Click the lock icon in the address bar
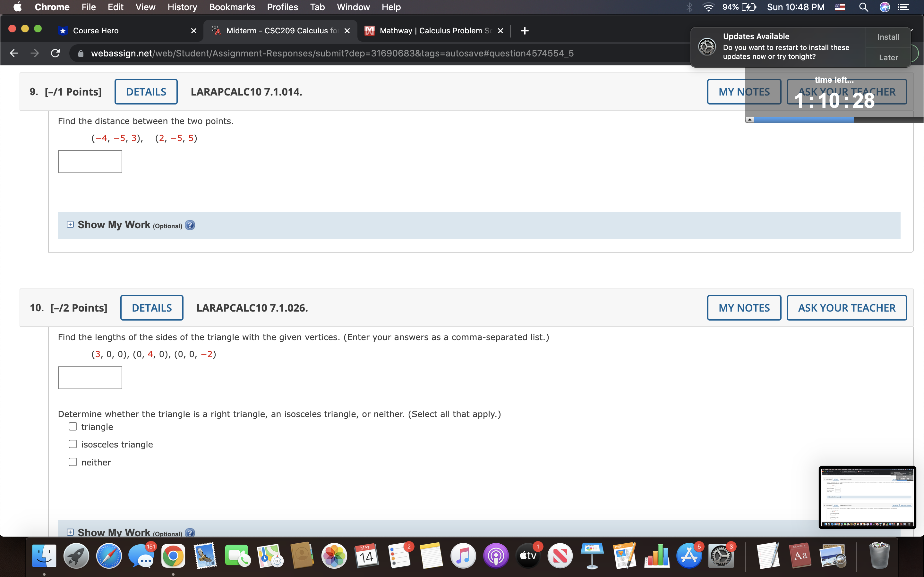Screen dimensions: 924x577 [81, 53]
